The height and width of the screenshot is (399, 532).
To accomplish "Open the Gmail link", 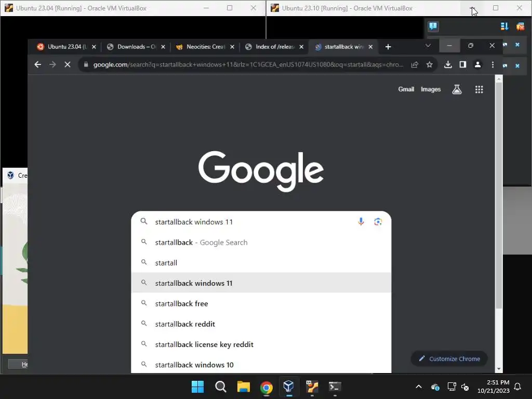I will click(406, 89).
